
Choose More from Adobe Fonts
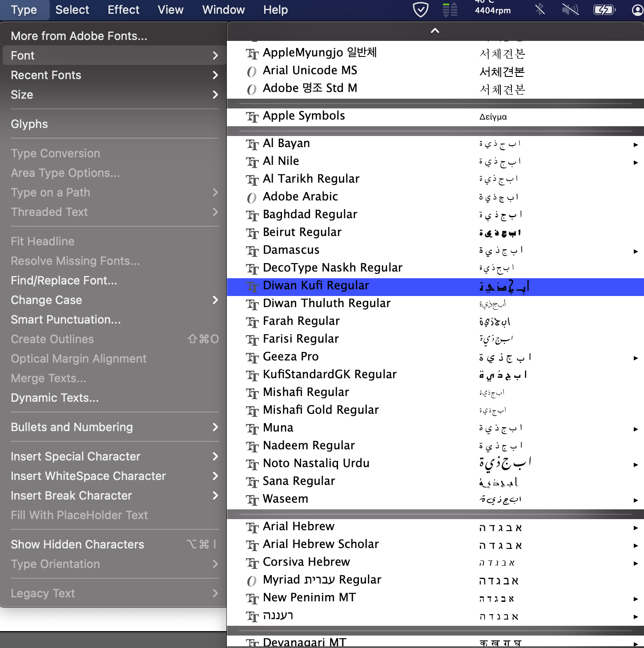[114, 36]
